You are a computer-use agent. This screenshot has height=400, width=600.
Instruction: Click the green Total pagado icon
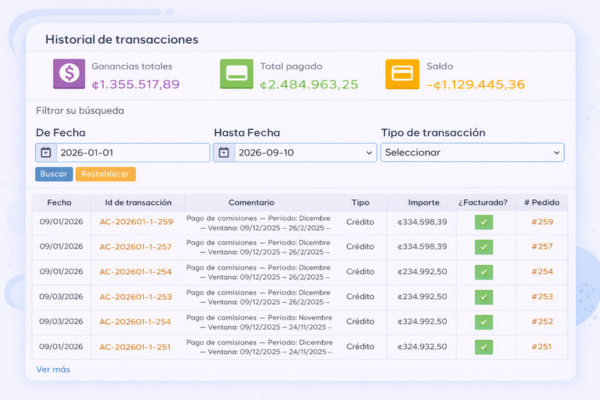(236, 74)
